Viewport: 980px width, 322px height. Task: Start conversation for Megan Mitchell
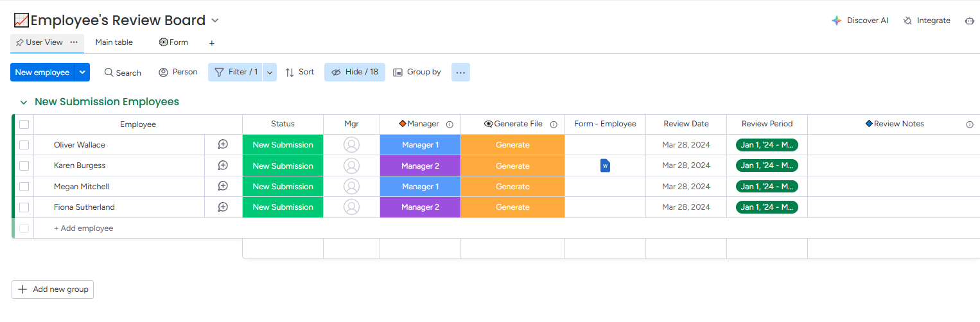click(x=223, y=187)
